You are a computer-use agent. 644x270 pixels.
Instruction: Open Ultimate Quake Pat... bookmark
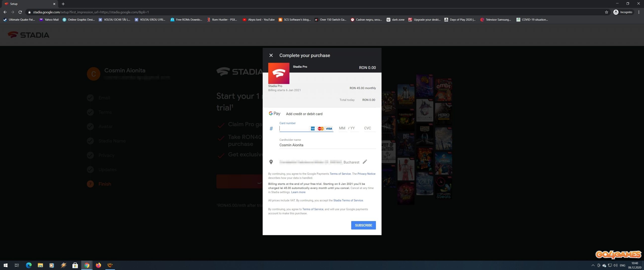coord(19,19)
